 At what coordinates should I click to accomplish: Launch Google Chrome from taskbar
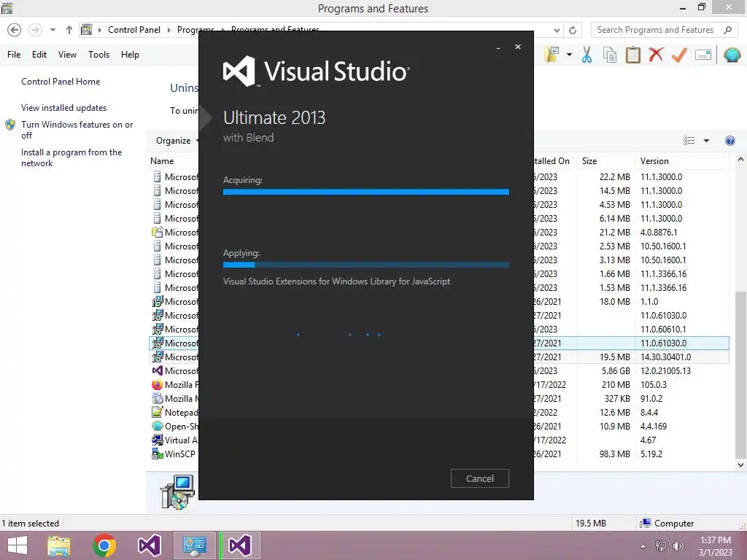click(x=104, y=545)
